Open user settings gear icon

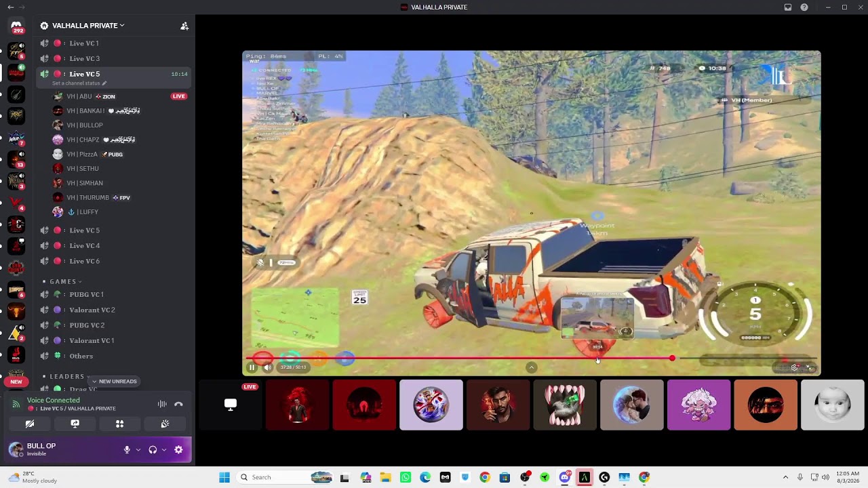coord(178,449)
